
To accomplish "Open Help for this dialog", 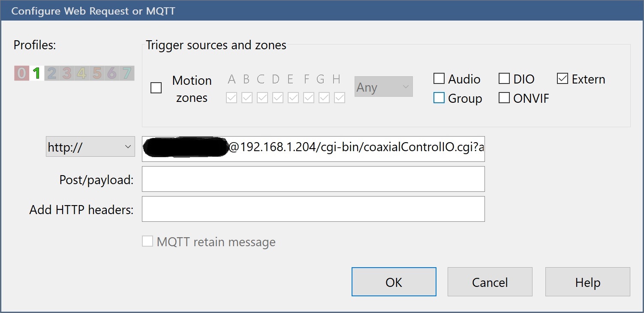I will (587, 282).
